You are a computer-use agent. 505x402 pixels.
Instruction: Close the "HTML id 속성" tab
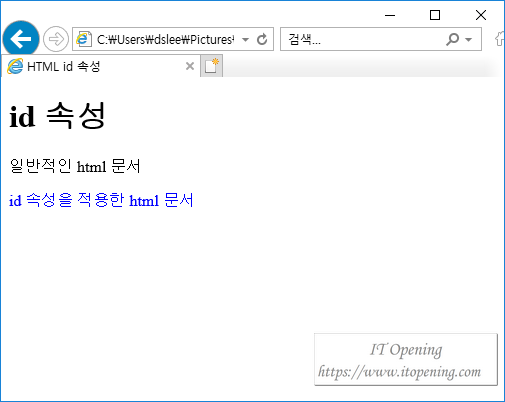click(190, 66)
